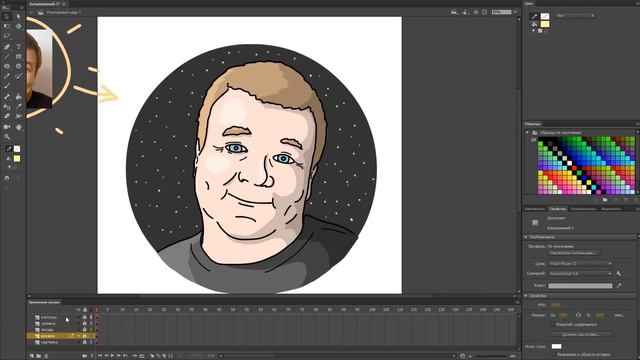Open the edit symbols dropdown icon
640x360 pixels.
click(465, 12)
